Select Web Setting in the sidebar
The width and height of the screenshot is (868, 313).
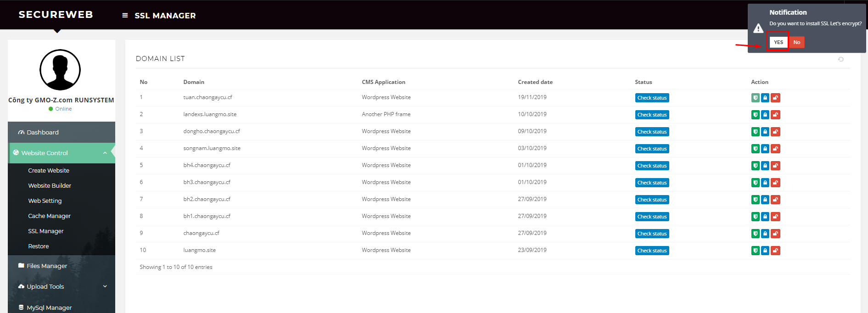point(45,201)
